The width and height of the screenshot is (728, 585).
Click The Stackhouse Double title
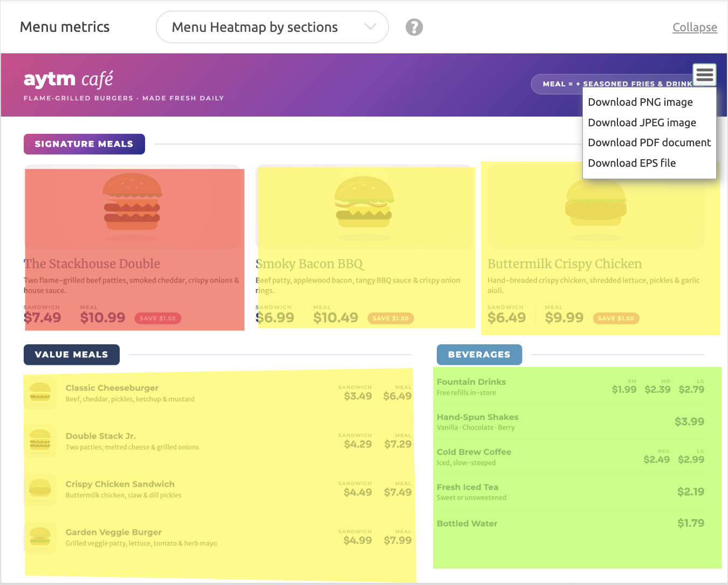pos(92,264)
